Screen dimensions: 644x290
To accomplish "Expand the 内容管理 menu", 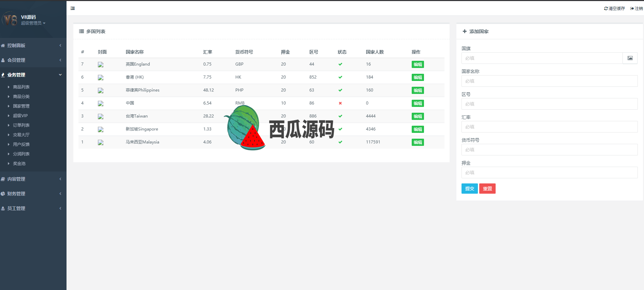I will (33, 179).
